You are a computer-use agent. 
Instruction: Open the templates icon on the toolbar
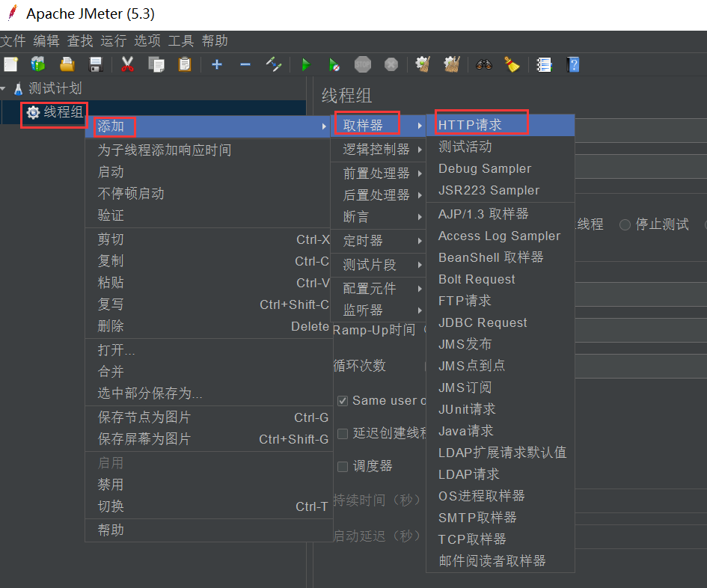tap(37, 64)
